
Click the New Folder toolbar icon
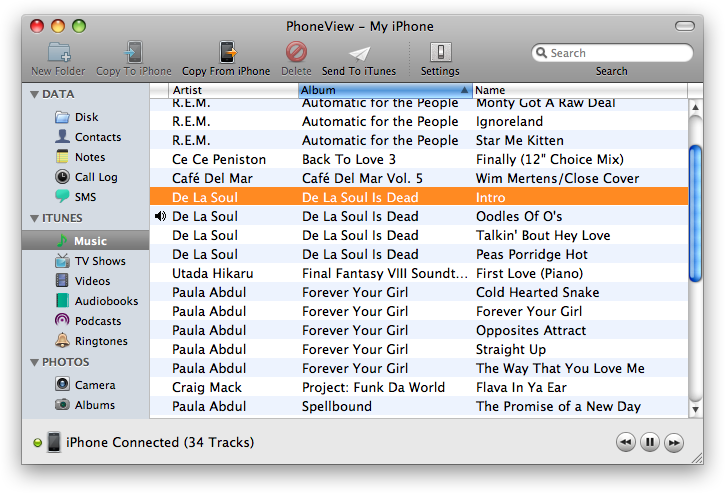pos(59,52)
